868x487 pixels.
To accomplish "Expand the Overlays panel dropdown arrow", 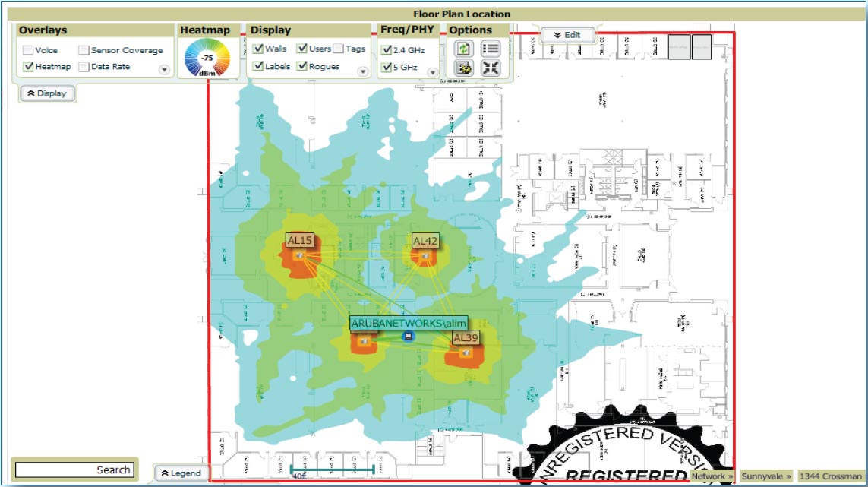I will pos(164,70).
